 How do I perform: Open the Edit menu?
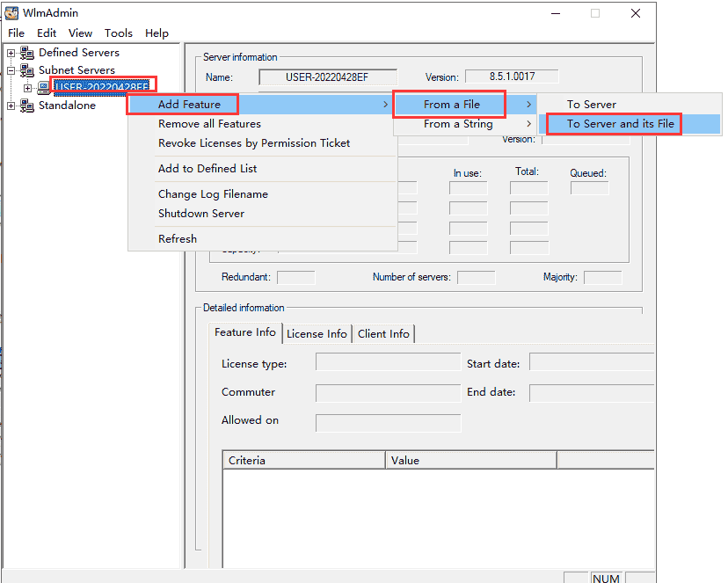(47, 33)
